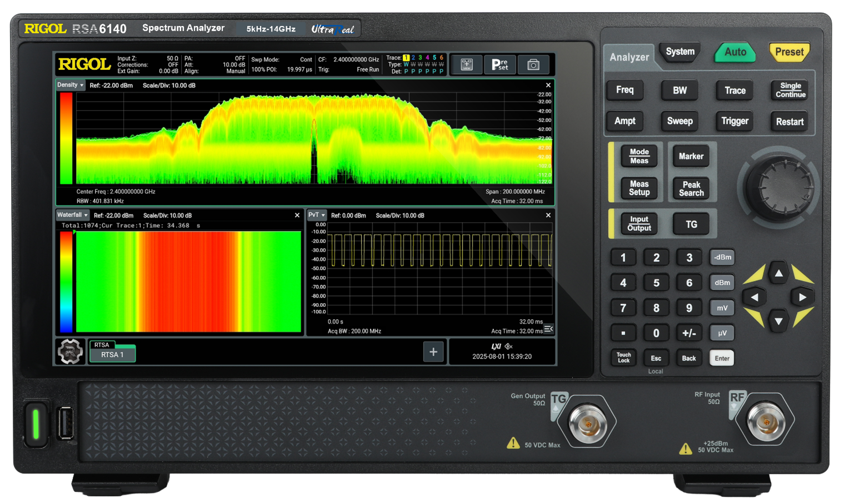Tap the on-screen Preset icon
845x504 pixels.
point(500,64)
